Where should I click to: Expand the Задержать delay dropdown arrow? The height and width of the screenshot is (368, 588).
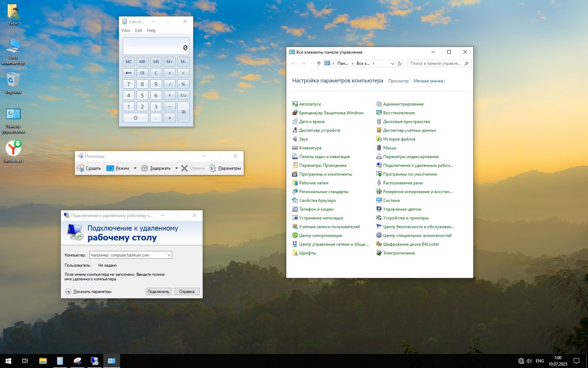point(176,168)
